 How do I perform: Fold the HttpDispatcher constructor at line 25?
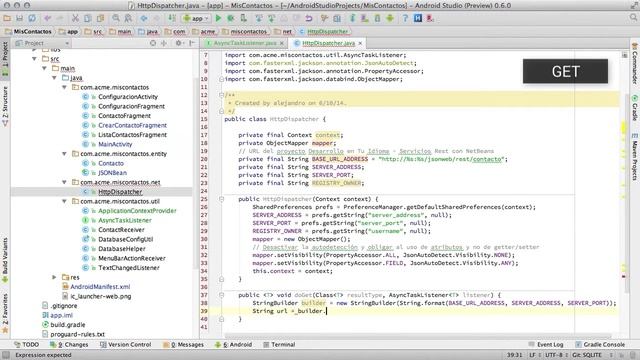(x=221, y=199)
